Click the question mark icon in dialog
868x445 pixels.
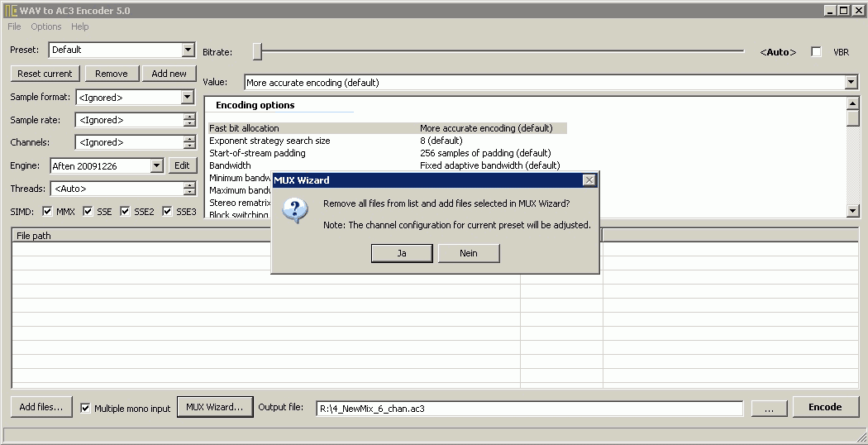click(x=295, y=211)
